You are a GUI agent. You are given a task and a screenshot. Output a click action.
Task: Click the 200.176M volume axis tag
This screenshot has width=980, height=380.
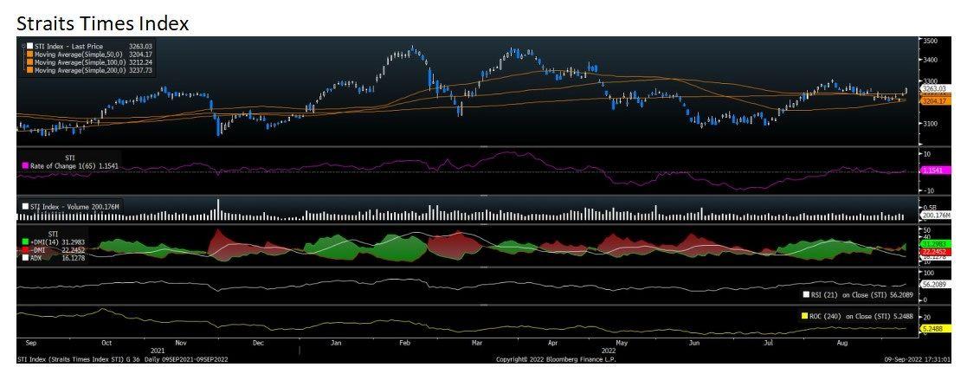click(936, 215)
